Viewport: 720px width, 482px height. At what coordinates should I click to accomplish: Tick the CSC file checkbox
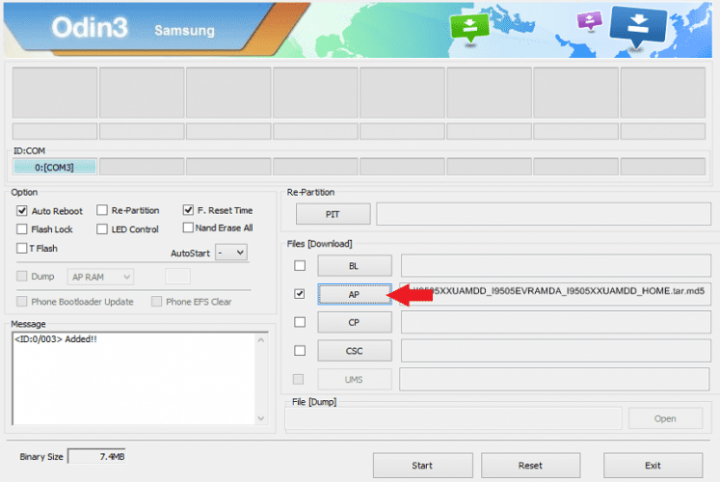[x=300, y=350]
